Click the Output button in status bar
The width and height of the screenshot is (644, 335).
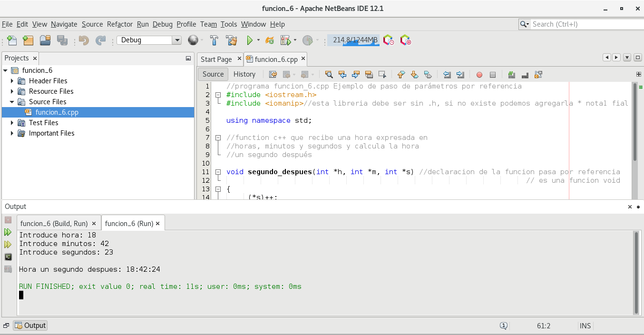(30, 325)
